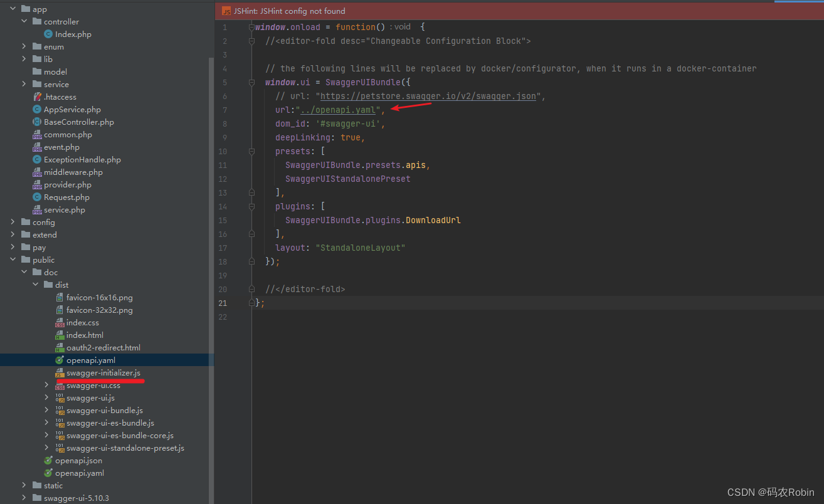This screenshot has width=824, height=504.
Task: Click the service.php file icon
Action: pos(37,209)
